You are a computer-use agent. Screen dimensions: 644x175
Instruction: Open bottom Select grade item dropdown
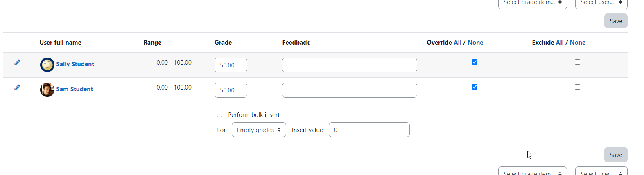click(532, 171)
